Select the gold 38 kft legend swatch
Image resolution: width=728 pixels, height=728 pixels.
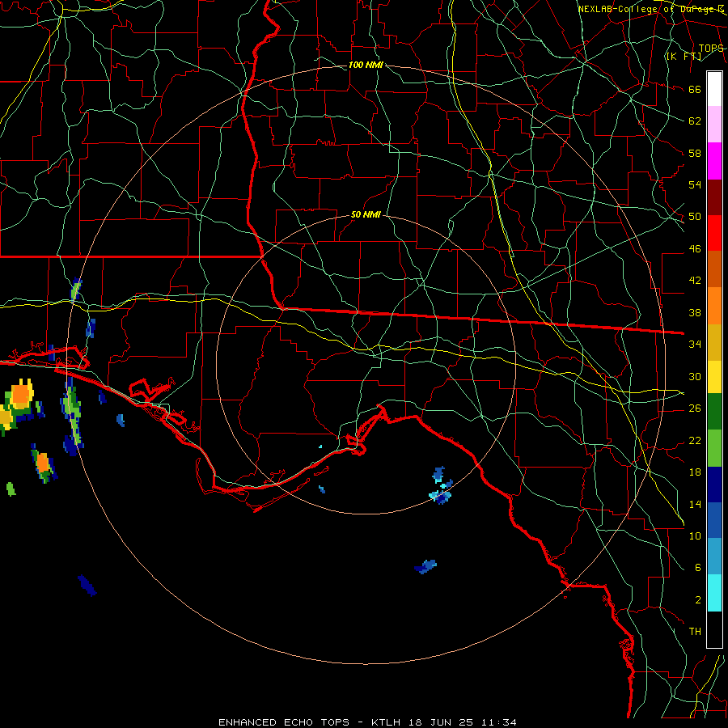click(714, 341)
